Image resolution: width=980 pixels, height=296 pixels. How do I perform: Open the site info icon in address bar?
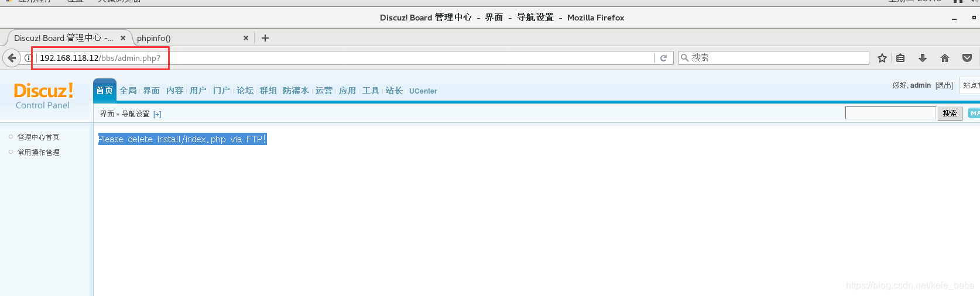click(x=28, y=58)
